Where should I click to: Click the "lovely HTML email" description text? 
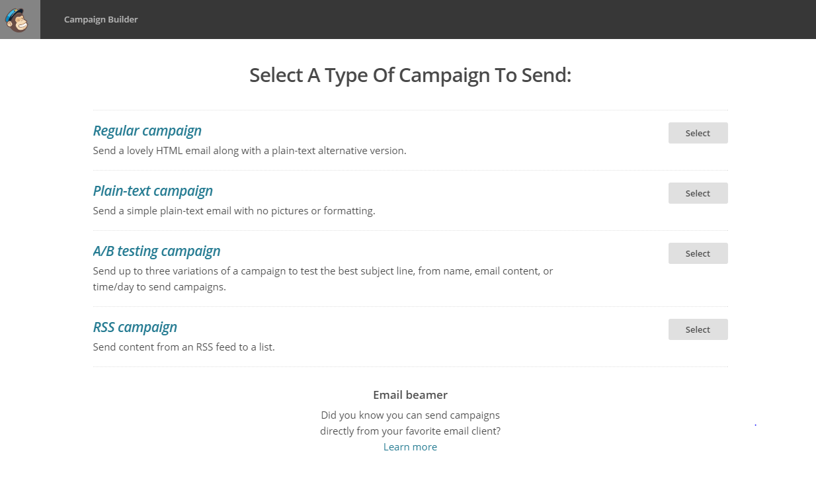(x=249, y=150)
